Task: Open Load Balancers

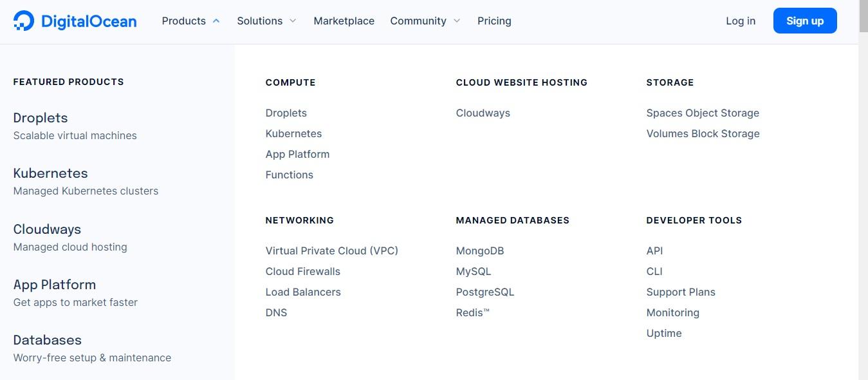Action: [x=303, y=292]
